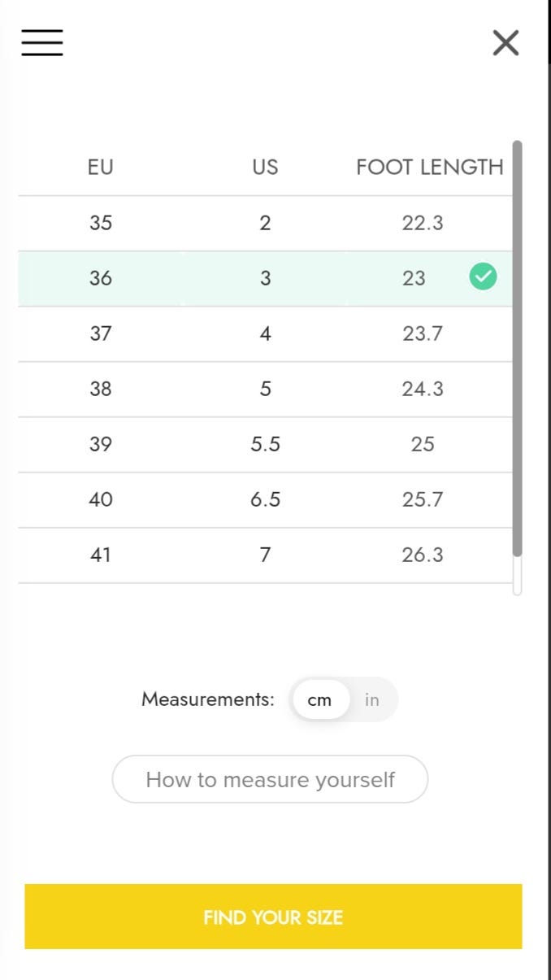Choose EU 38 in size table
The image size is (551, 980).
pos(101,389)
